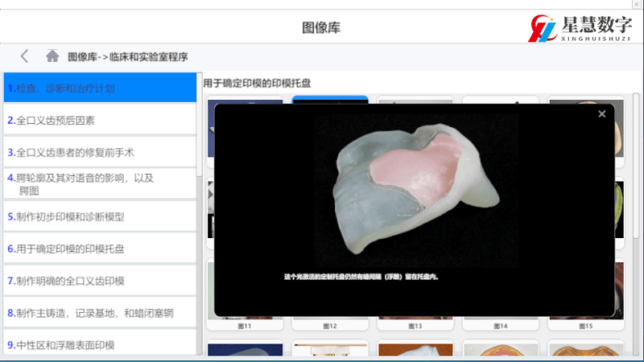This screenshot has width=644, height=362.
Task: Select chapter 5.制作初步印模和诊断模型
Action: pyautogui.click(x=100, y=216)
